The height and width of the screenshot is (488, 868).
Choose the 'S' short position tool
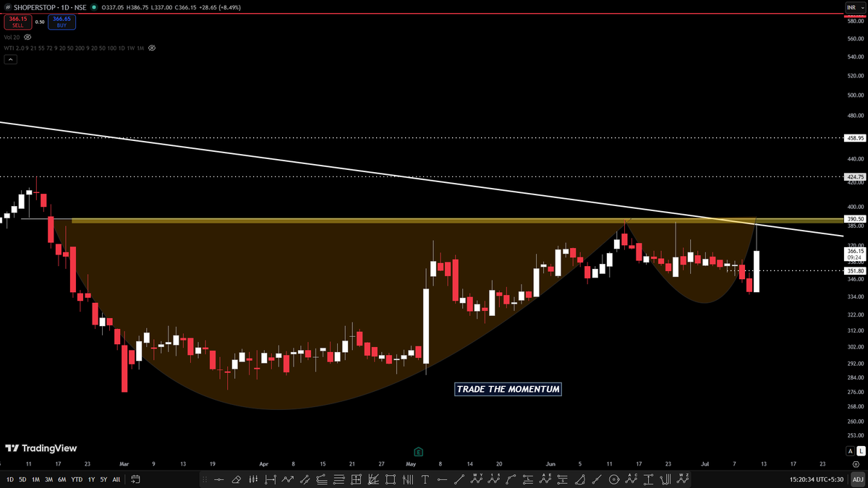click(563, 479)
